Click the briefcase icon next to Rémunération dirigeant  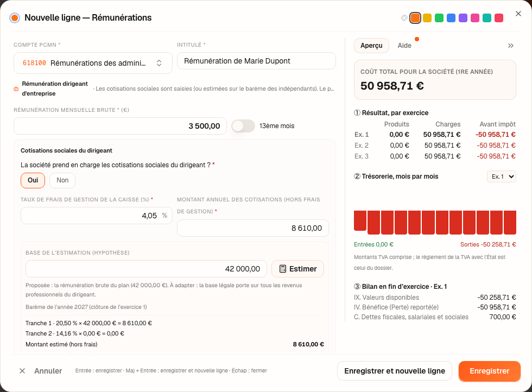[x=16, y=89]
